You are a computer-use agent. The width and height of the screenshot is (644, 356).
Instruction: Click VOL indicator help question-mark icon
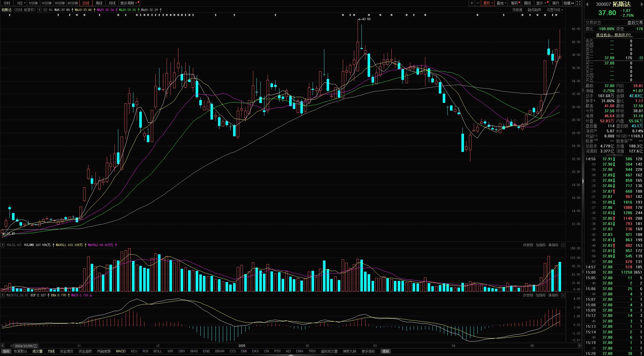[3, 245]
